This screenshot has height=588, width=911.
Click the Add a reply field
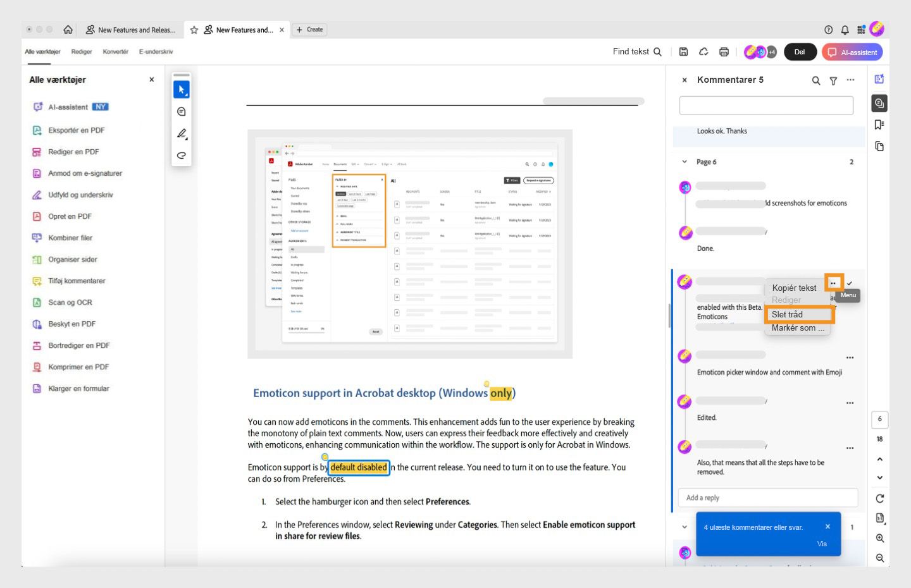pyautogui.click(x=768, y=498)
